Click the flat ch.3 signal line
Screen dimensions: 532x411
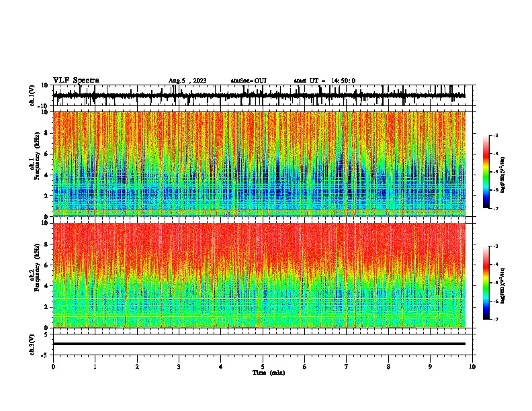259,344
